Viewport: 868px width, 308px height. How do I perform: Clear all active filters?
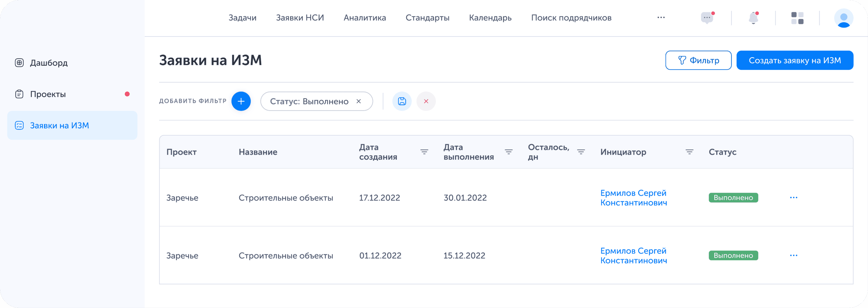426,101
